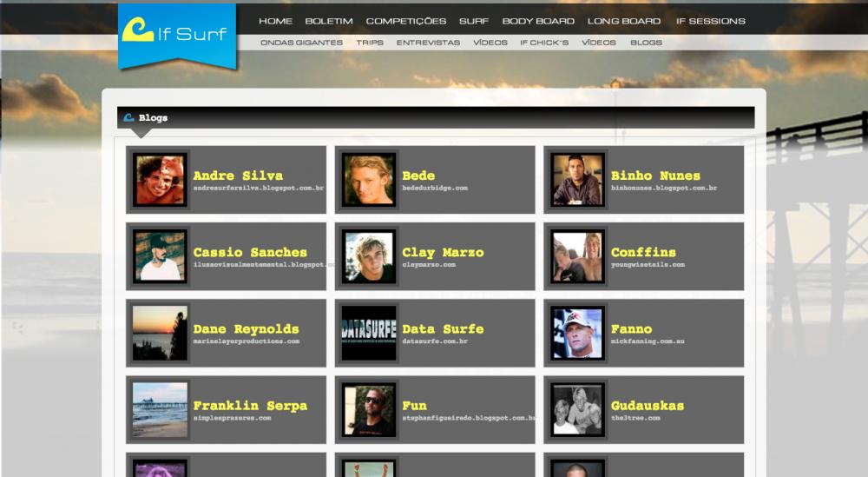The height and width of the screenshot is (477, 868).
Task: Click Andre Silva's photo thumbnail
Action: 160,180
